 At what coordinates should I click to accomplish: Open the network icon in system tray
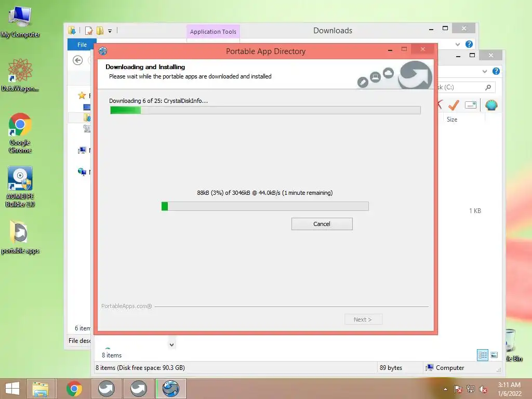click(471, 389)
